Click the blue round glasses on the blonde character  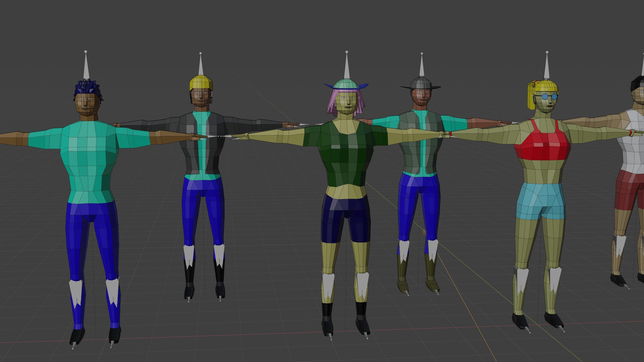click(550, 97)
